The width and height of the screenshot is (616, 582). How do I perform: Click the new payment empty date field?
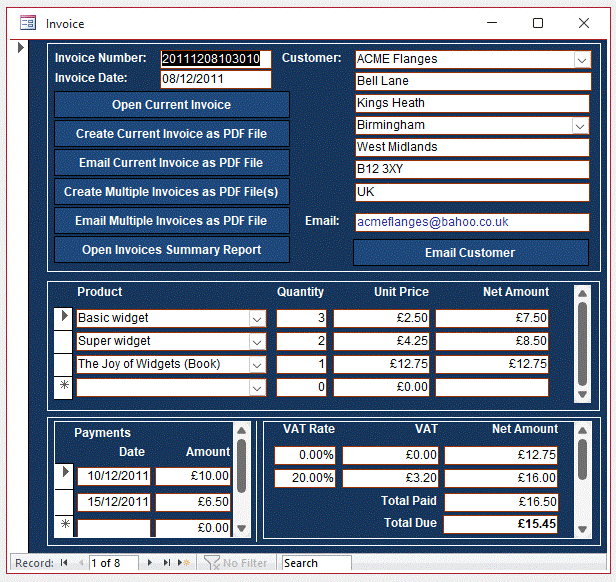114,528
